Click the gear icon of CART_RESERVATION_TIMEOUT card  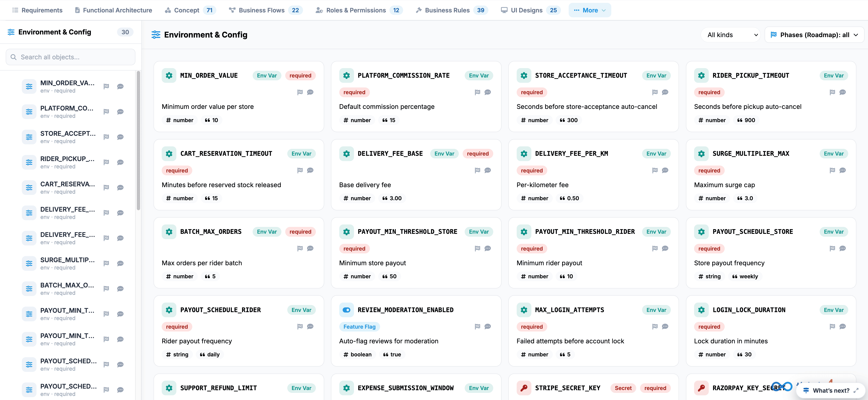click(x=169, y=154)
